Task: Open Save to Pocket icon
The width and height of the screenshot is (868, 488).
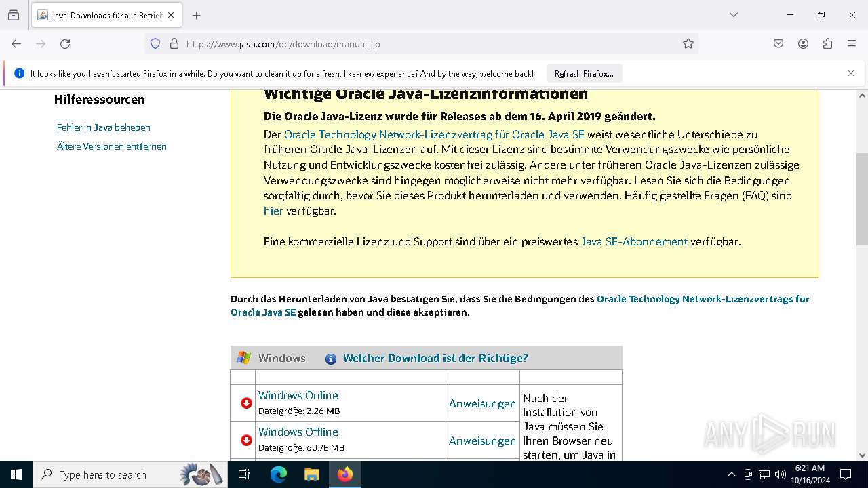Action: pos(778,44)
